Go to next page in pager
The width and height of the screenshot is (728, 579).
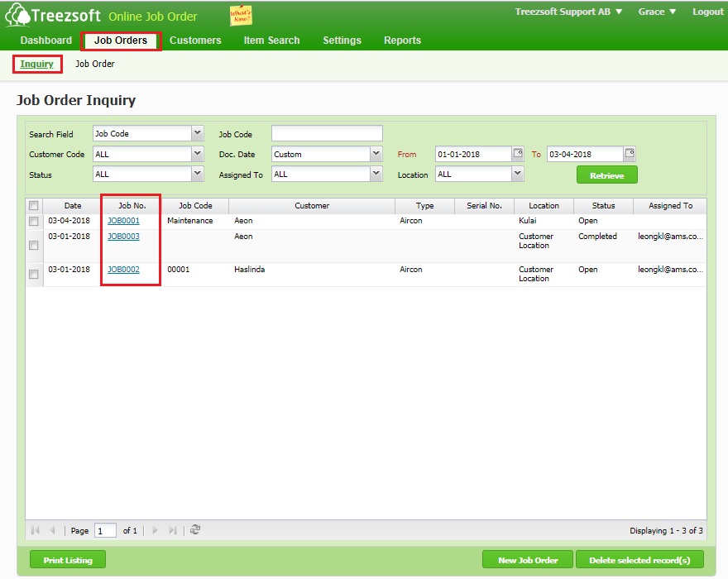155,530
